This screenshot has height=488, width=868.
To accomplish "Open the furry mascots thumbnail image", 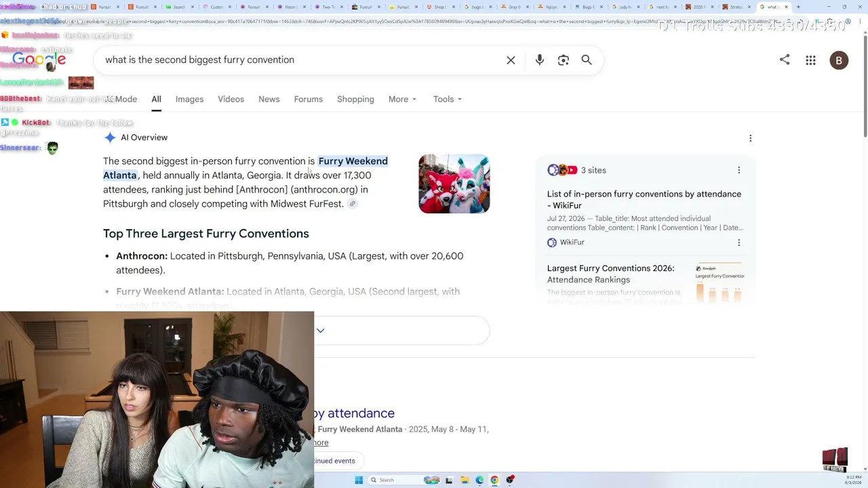I will (x=454, y=184).
